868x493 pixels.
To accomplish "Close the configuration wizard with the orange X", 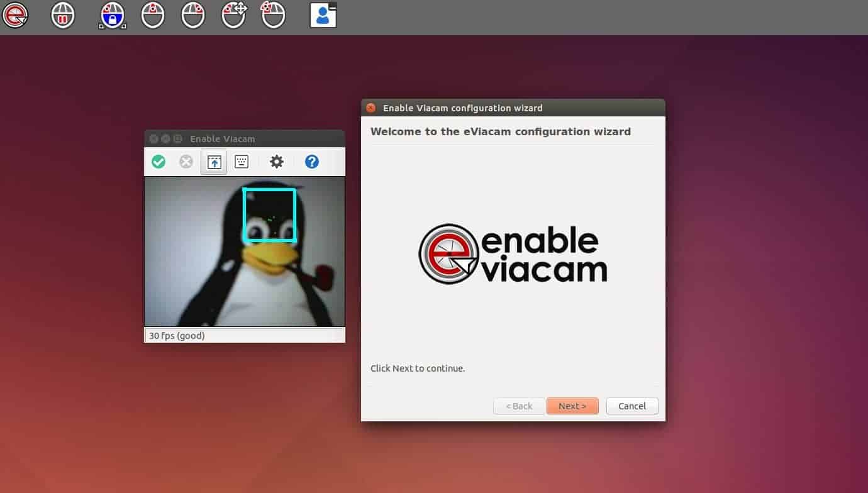I will (371, 108).
